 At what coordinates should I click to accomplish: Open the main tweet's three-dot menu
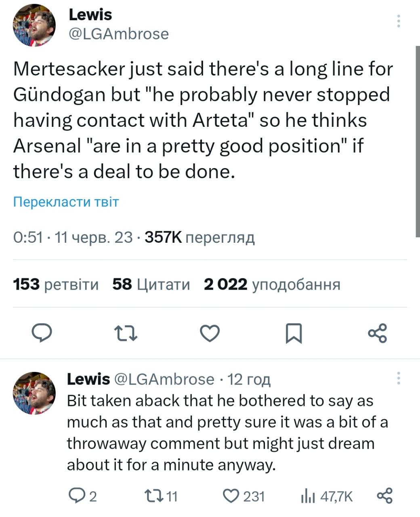click(399, 21)
